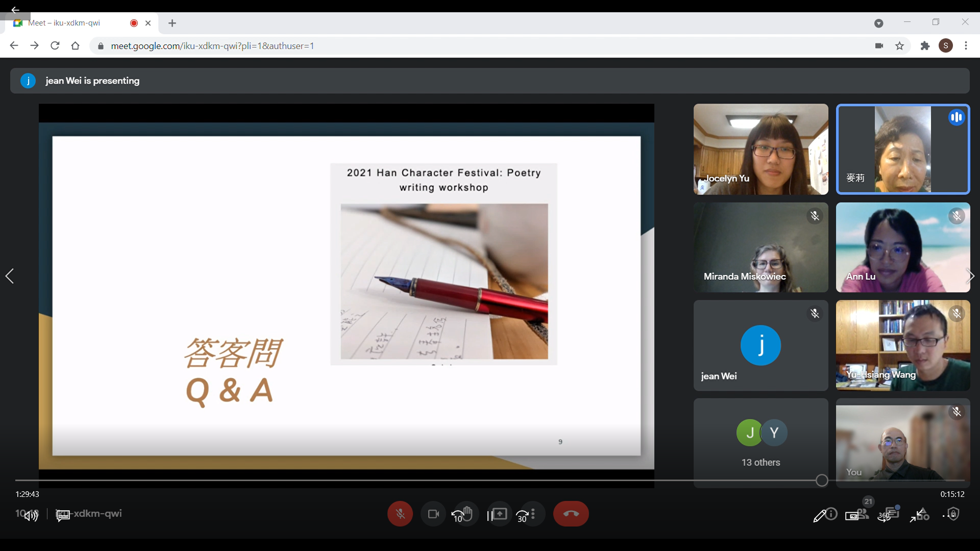
Task: Open the Chrome extensions puzzle icon
Action: coord(925,46)
